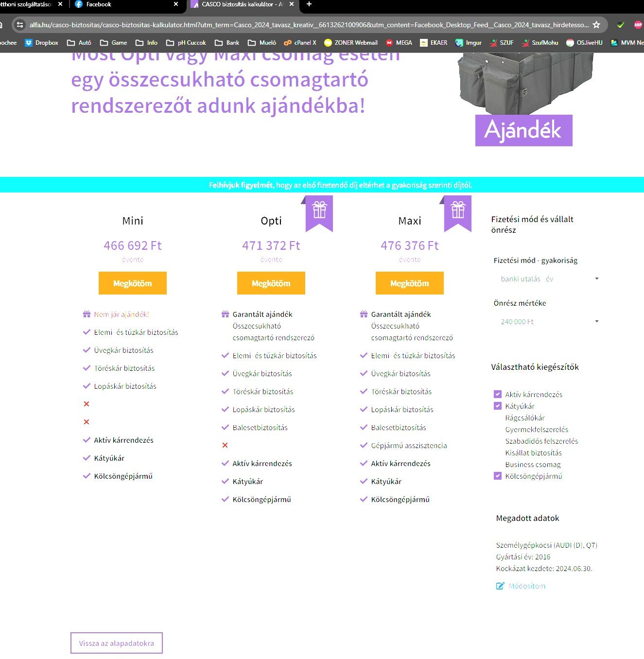
Task: Uncheck the Kátyúkár checkbox
Action: click(498, 406)
